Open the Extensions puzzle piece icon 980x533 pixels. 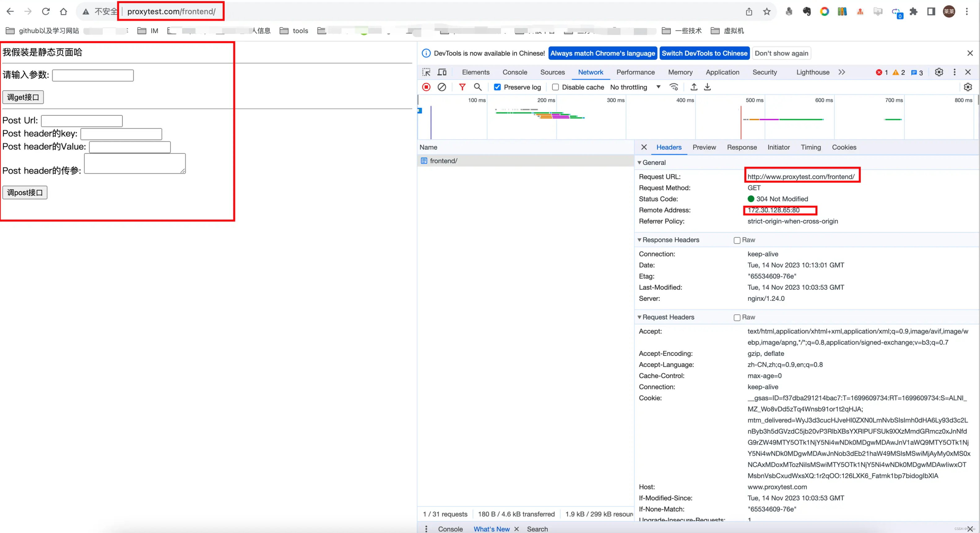[913, 11]
